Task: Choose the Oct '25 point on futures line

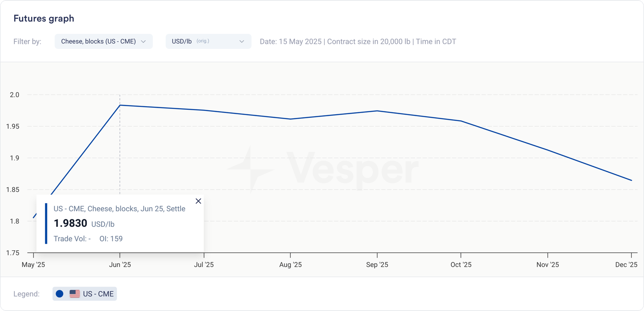Action: (x=461, y=121)
